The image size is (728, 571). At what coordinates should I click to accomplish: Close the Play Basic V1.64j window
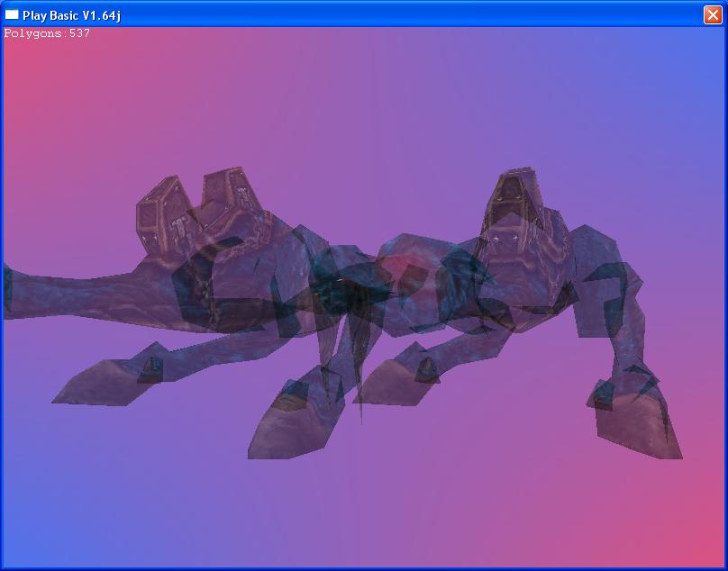(713, 14)
